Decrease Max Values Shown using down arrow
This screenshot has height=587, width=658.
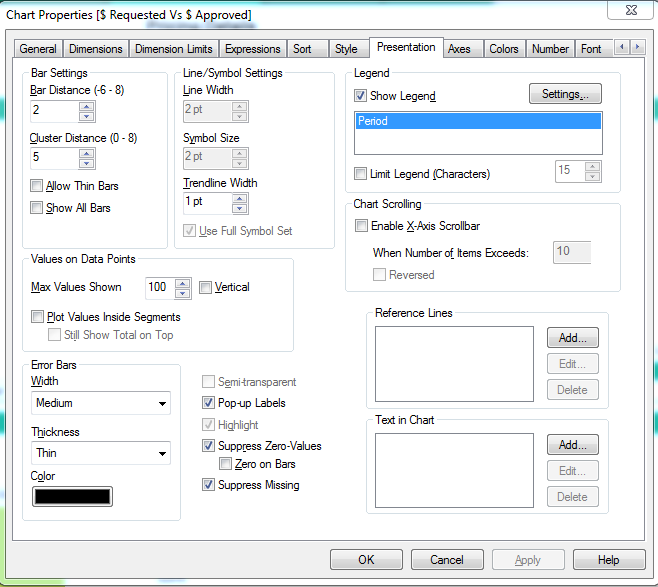coord(183,293)
